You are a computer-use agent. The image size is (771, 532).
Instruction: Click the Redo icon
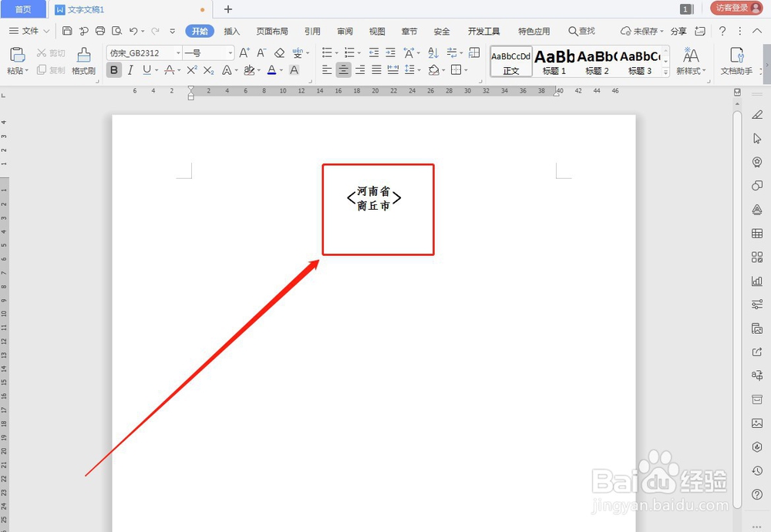(x=156, y=31)
